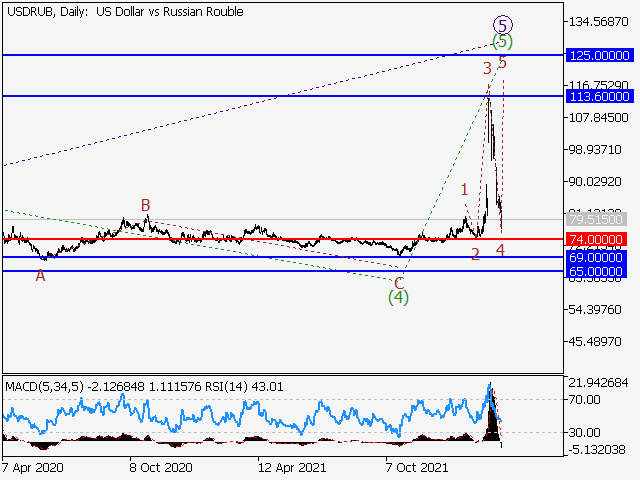640x480 pixels.
Task: Click the red wave label 3
Action: [487, 68]
